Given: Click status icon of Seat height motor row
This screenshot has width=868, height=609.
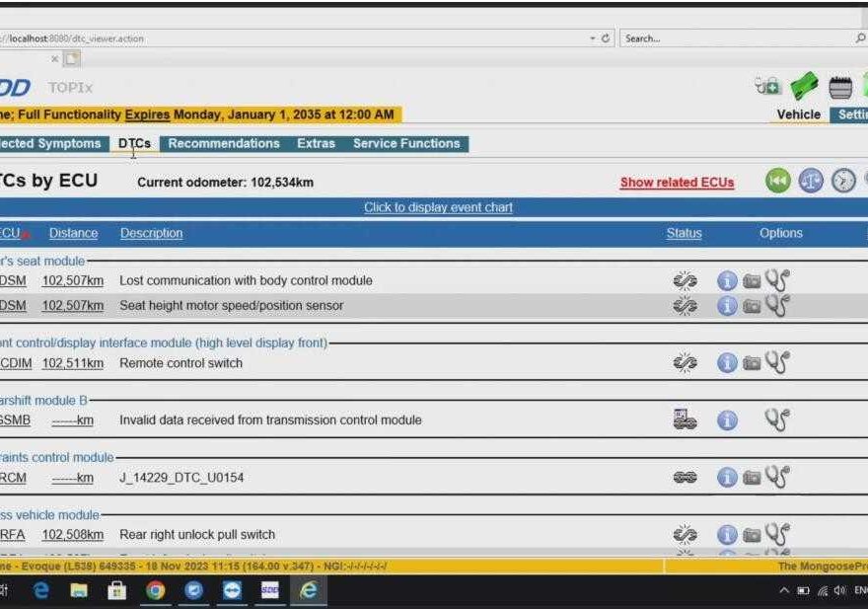Looking at the screenshot, I should tap(685, 305).
